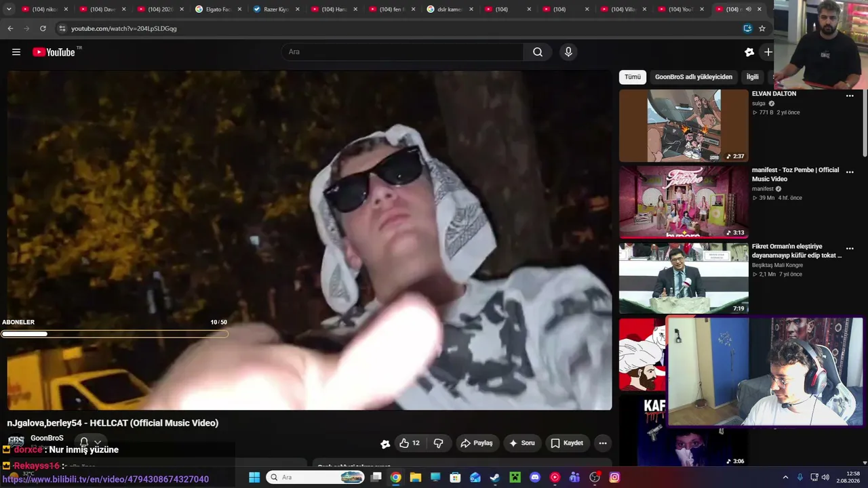
Task: Open options menu for manifest Toz Pembe video
Action: (x=850, y=172)
